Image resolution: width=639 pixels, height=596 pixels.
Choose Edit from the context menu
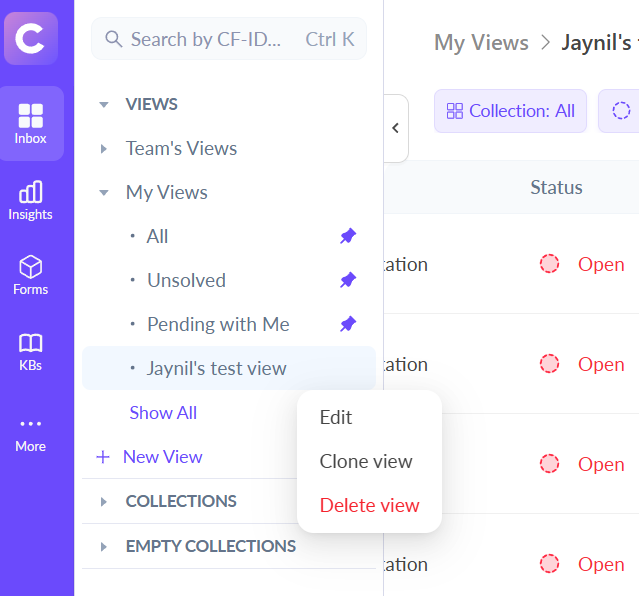click(x=336, y=417)
